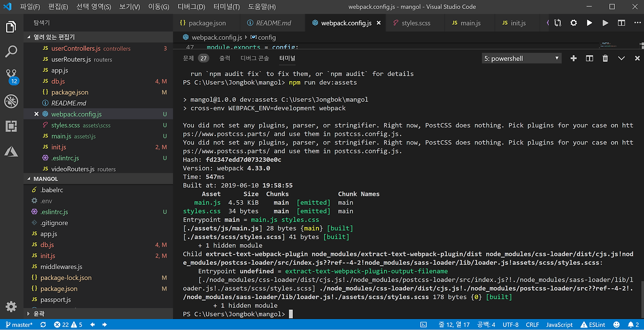Image resolution: width=644 pixels, height=330 pixels.
Task: Open the Manage gear at activity bar bottom
Action: [11, 306]
